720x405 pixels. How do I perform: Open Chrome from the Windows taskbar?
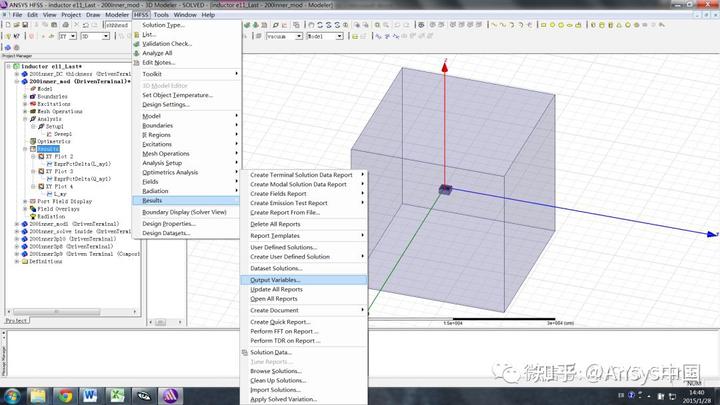coord(64,396)
